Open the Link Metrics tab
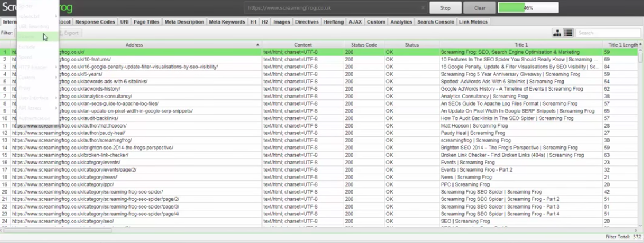This screenshot has width=644, height=243. pos(474,22)
